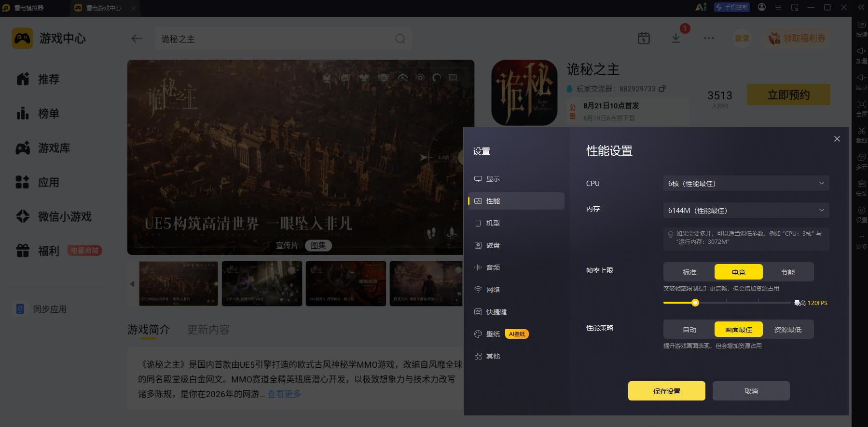Click the 取消 cancel button
Screen dimensions: 868x427
point(751,391)
